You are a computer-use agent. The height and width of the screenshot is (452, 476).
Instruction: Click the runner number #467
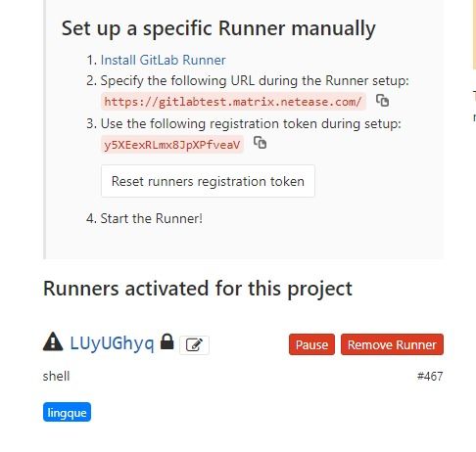click(x=430, y=376)
